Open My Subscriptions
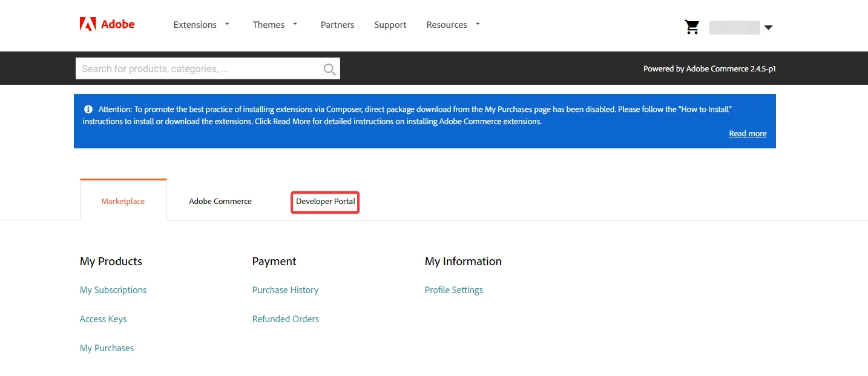Viewport: 868px width, 376px height. [113, 290]
